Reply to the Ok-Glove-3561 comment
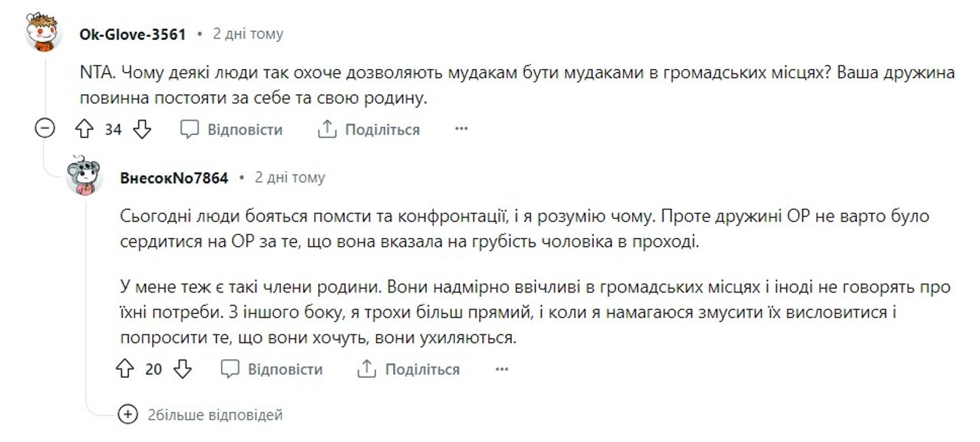Viewport: 980px width, 442px height. [x=232, y=130]
